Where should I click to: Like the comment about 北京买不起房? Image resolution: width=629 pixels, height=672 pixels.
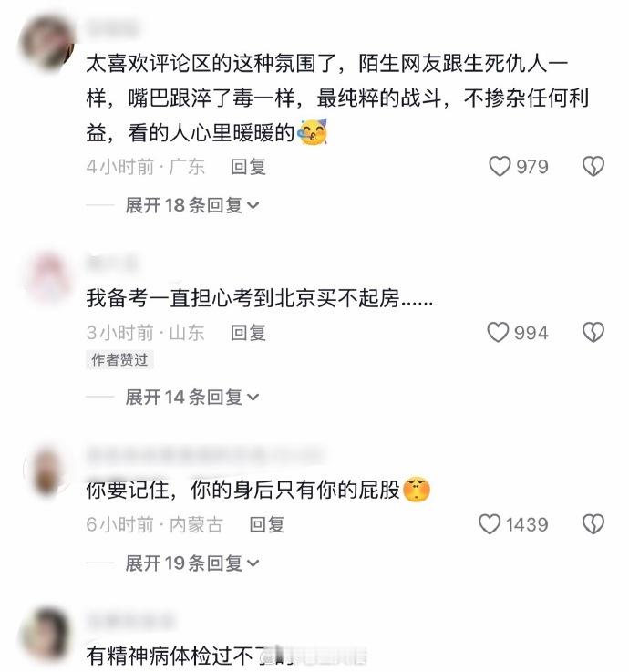pyautogui.click(x=498, y=333)
